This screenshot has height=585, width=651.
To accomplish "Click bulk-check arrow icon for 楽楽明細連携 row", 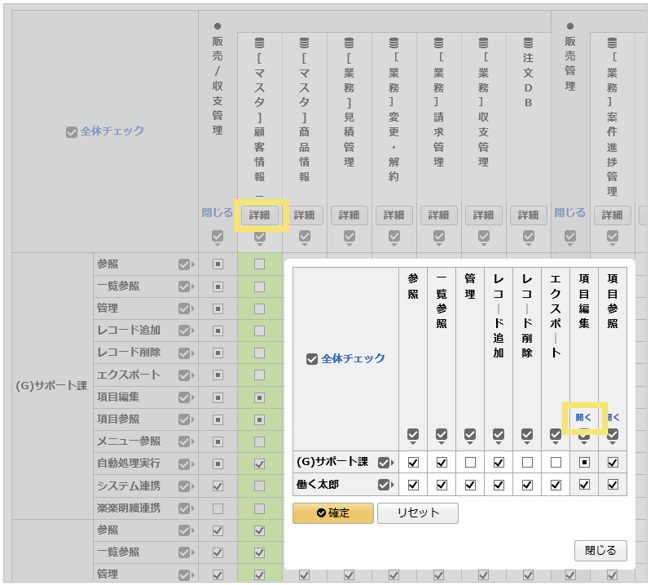I will point(186,508).
